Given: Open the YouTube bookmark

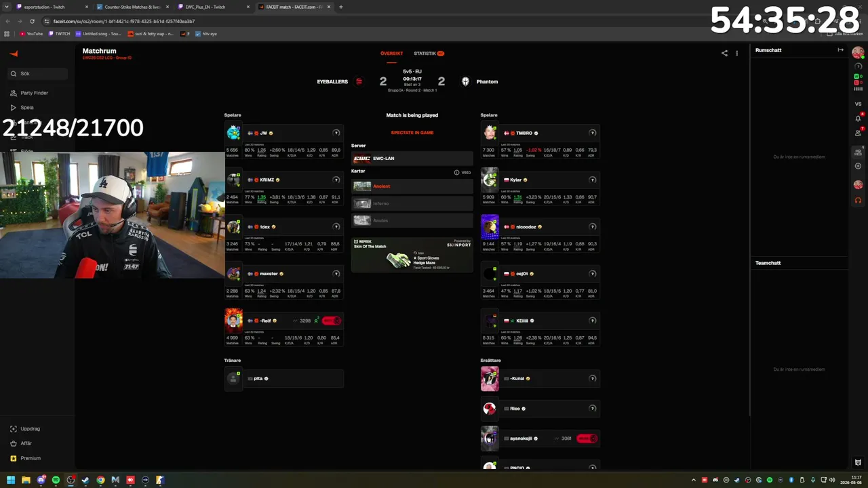Looking at the screenshot, I should 31,33.
